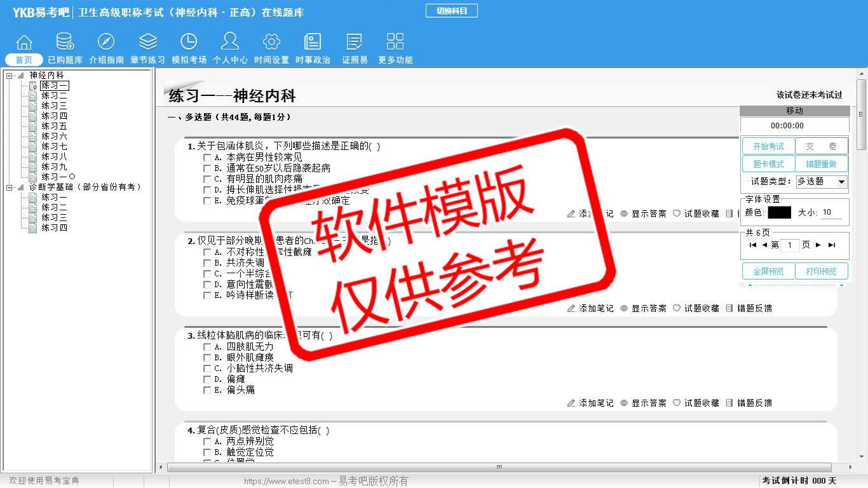Open 章节练习 layers icon
Viewport: 868px width, 488px height.
click(x=147, y=43)
